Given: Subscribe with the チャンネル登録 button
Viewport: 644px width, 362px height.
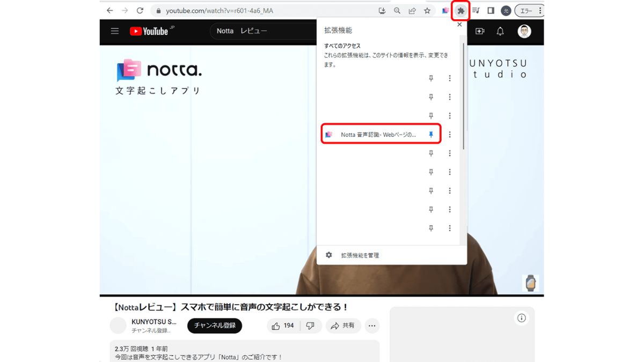Looking at the screenshot, I should [215, 326].
